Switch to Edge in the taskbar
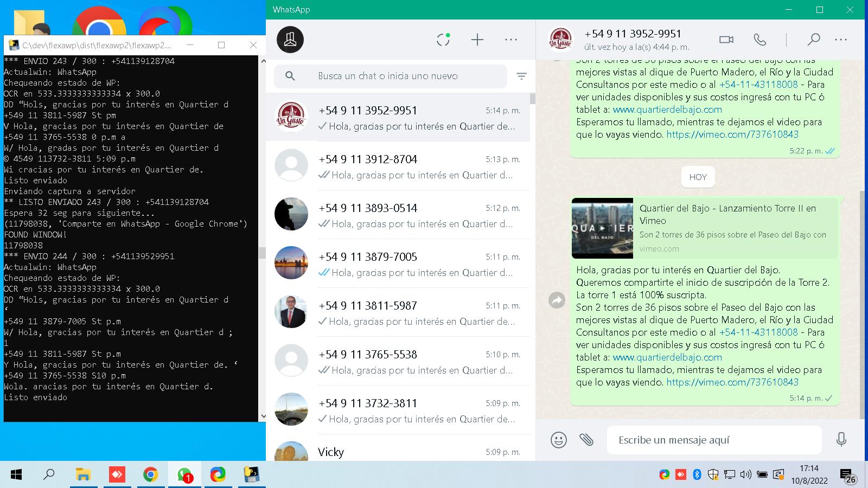The width and height of the screenshot is (868, 488). (218, 475)
